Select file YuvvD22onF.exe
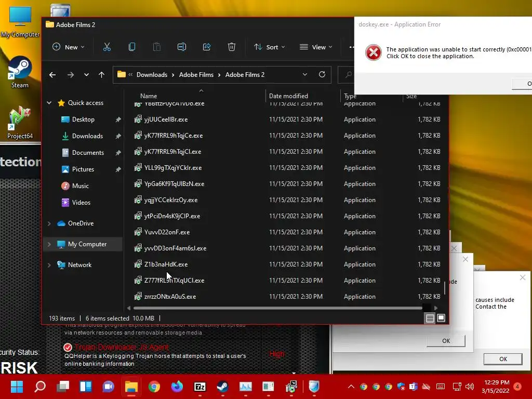This screenshot has height=399, width=532. pyautogui.click(x=167, y=232)
